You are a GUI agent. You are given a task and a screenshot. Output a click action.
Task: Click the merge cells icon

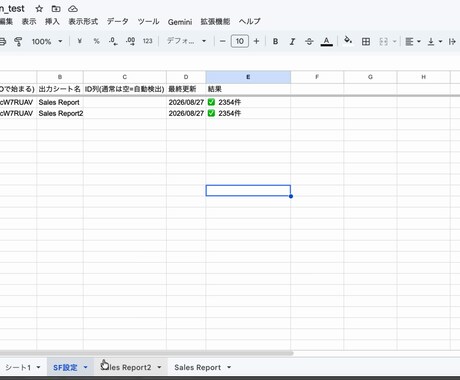point(383,41)
